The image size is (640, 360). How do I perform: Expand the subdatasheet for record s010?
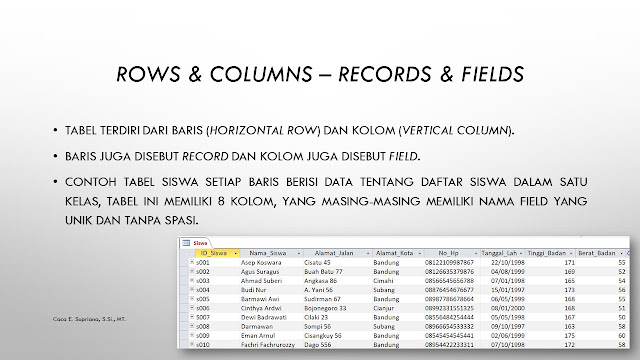point(192,344)
